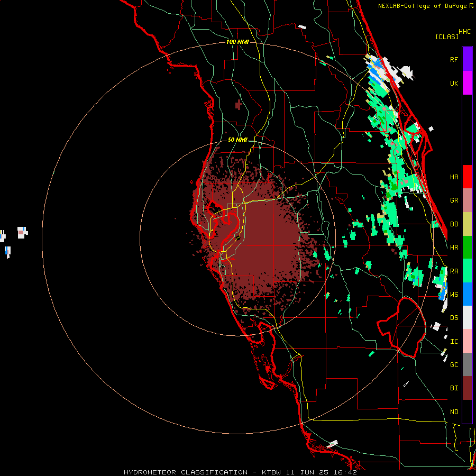This screenshot has height=476, width=476.
Task: Click the ND legend label text
Action: tap(454, 412)
